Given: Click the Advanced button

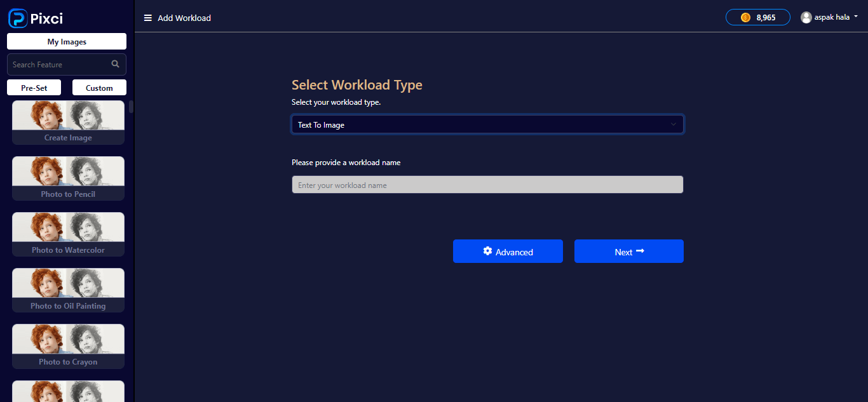Looking at the screenshot, I should pos(508,251).
